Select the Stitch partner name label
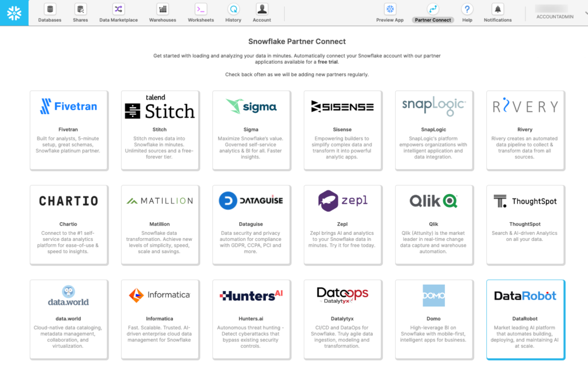The image size is (588, 373). [x=160, y=129]
